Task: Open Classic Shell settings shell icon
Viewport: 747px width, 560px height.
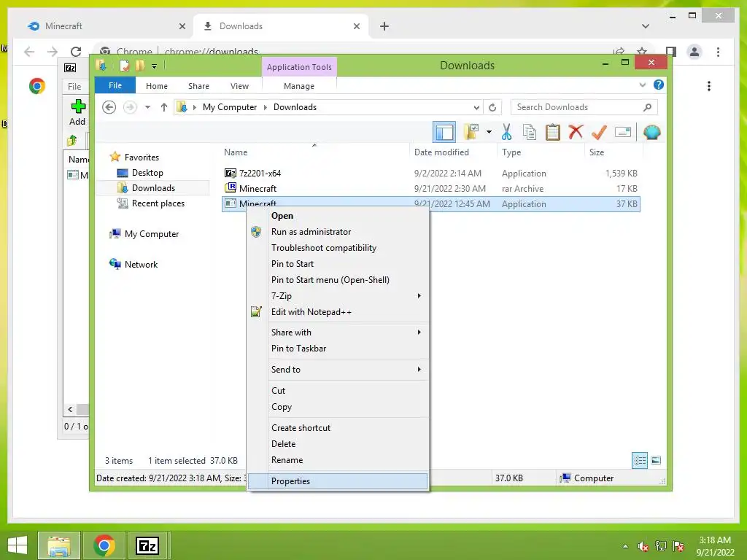Action: (x=651, y=132)
